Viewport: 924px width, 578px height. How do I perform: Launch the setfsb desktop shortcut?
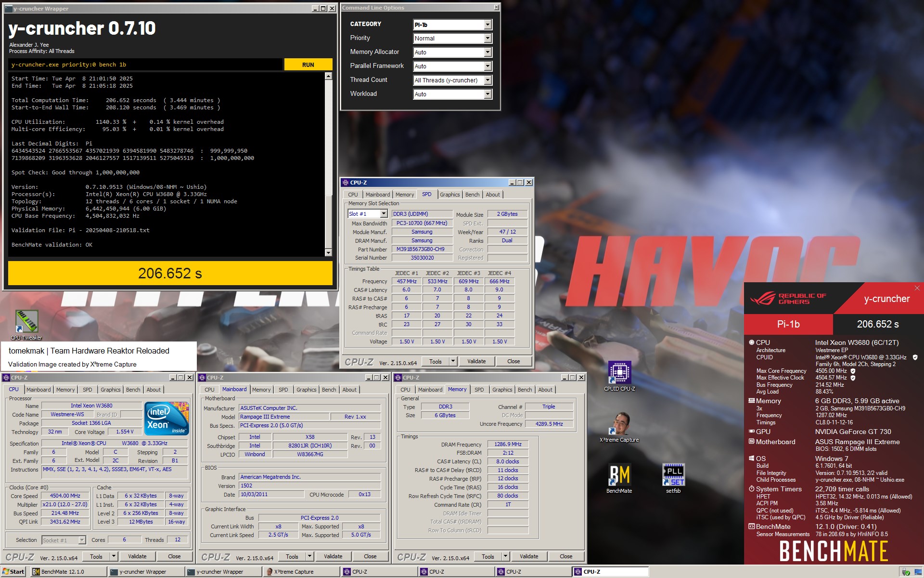[x=673, y=478]
